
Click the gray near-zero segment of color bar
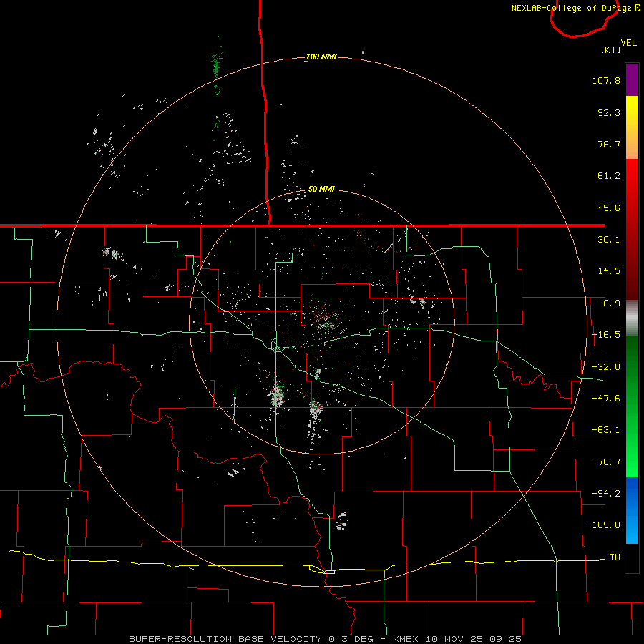tap(632, 318)
